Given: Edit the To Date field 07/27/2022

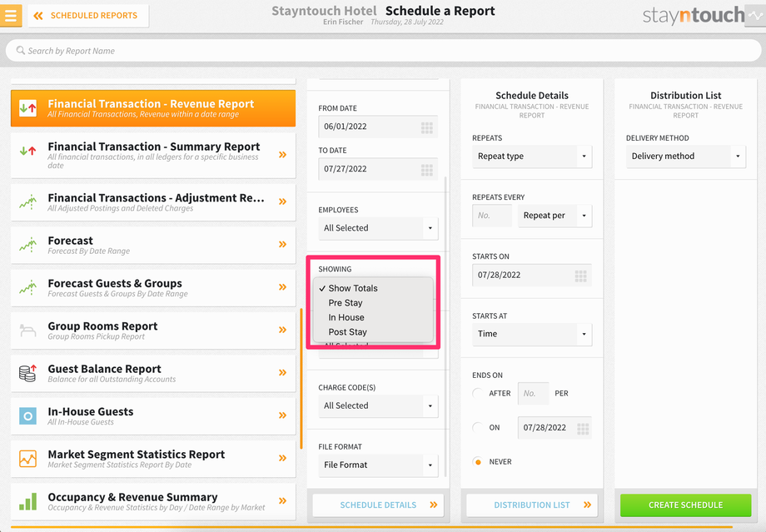Looking at the screenshot, I should coord(378,169).
